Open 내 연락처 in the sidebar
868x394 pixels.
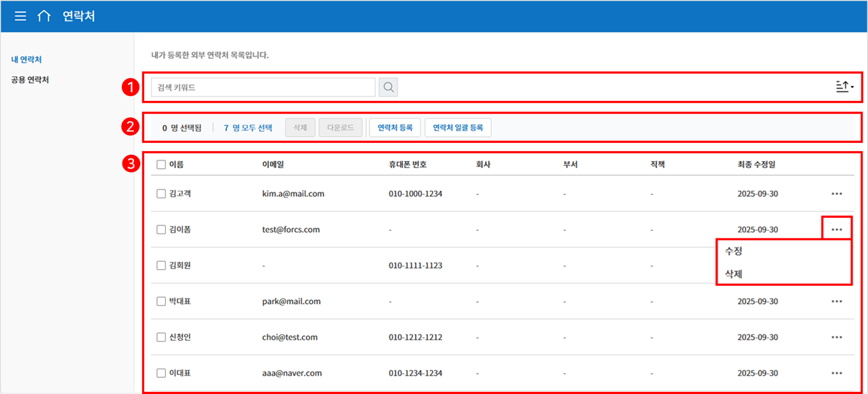click(27, 60)
